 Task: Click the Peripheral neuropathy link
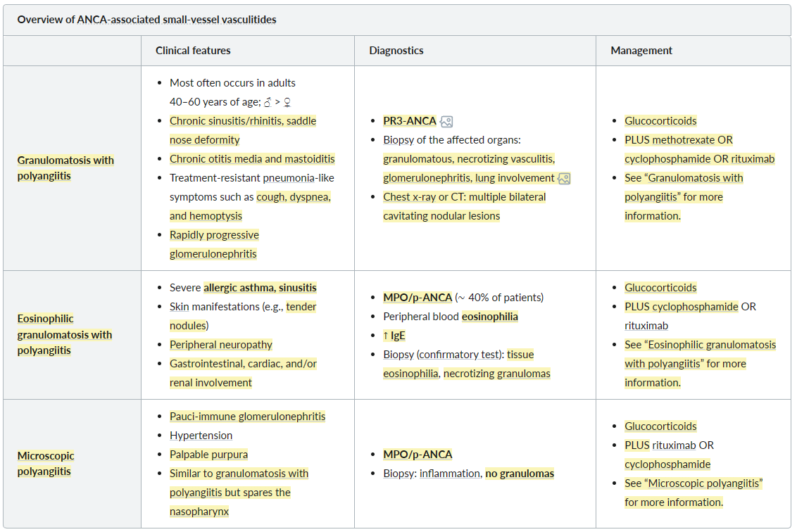click(220, 345)
